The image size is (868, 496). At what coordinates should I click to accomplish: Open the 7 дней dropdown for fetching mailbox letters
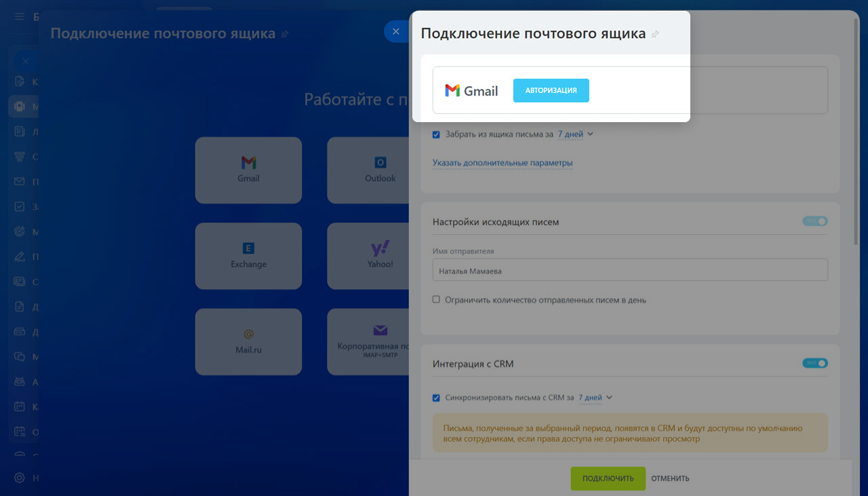tap(575, 134)
